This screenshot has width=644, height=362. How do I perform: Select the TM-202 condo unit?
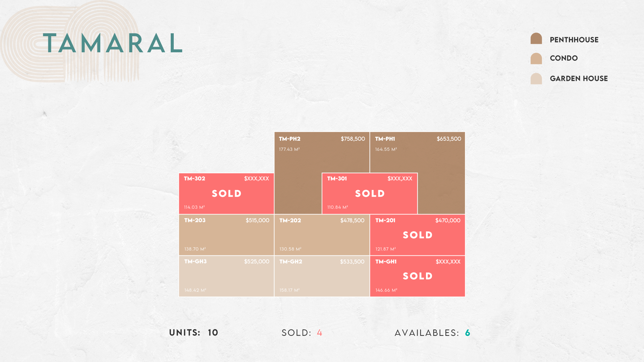pyautogui.click(x=322, y=235)
